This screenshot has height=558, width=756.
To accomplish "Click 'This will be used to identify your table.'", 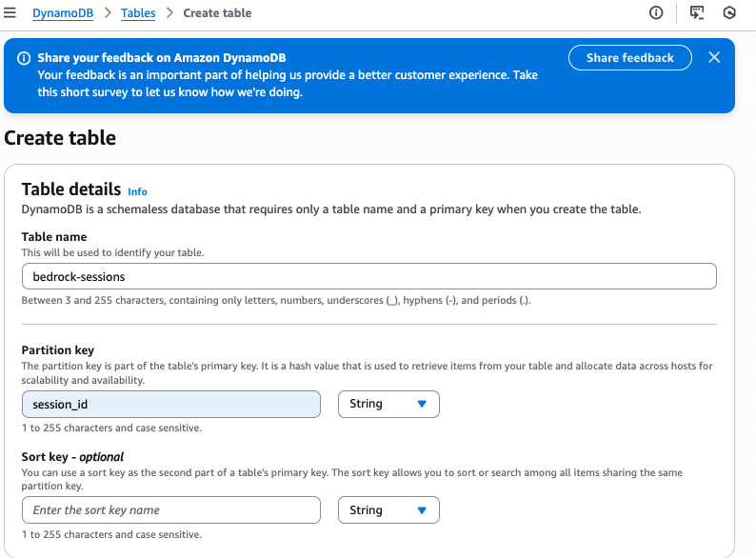I will pos(112,252).
